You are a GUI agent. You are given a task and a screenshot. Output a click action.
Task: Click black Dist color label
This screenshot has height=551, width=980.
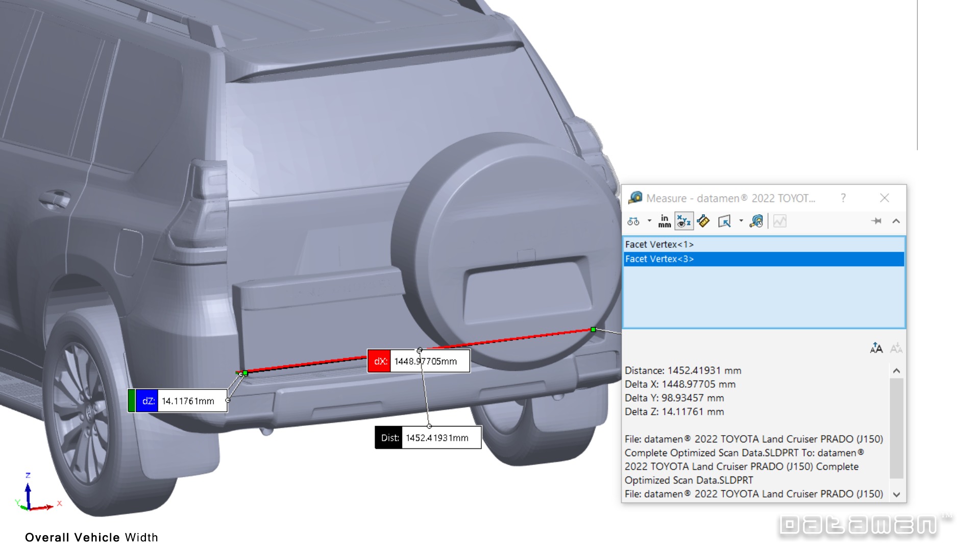pyautogui.click(x=389, y=438)
